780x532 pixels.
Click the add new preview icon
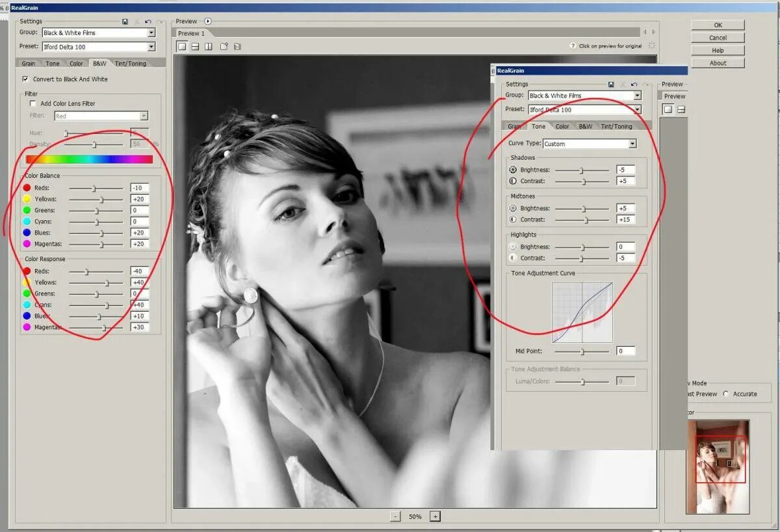pos(224,46)
